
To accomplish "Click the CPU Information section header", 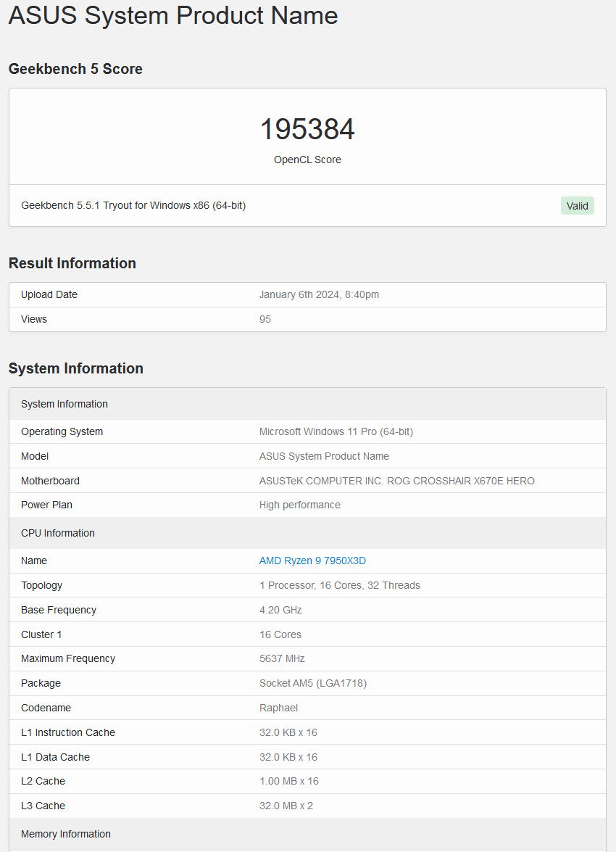I will coord(307,533).
